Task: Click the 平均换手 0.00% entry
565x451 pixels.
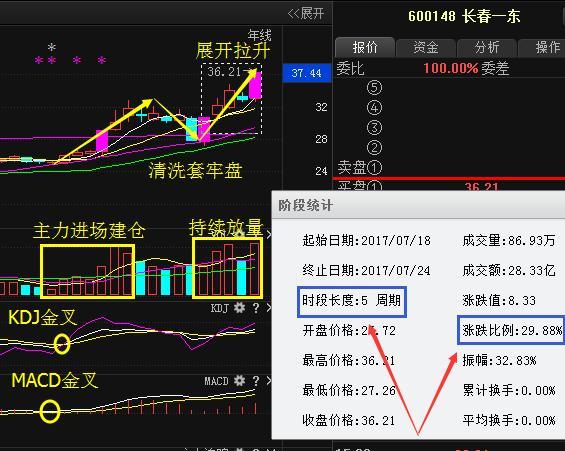Action: pyautogui.click(x=509, y=420)
